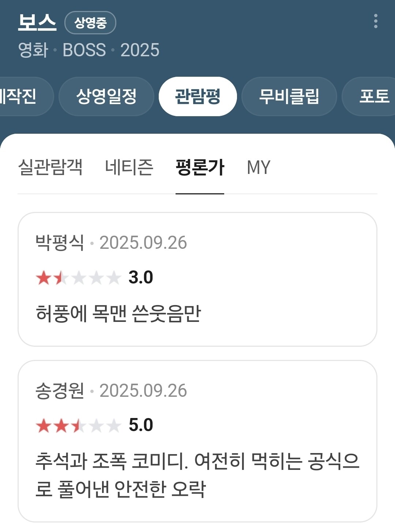Open 송경원's review text about 추석과 조폭 코미디
The image size is (395, 532).
[197, 475]
